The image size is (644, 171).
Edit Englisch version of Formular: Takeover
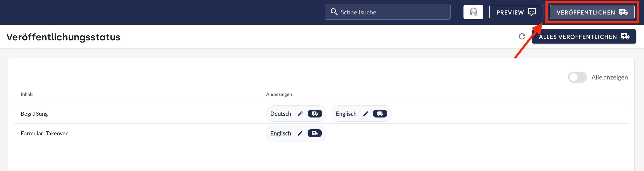click(x=300, y=133)
